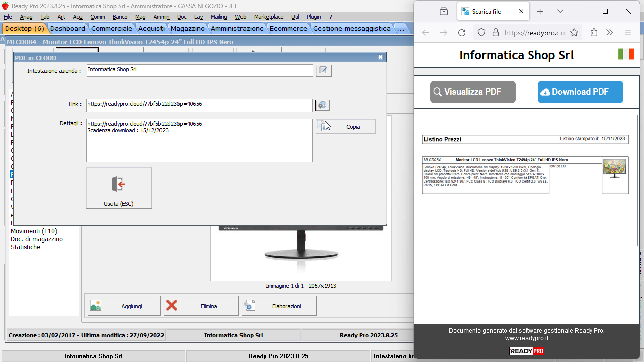Click the Italian flag language icon
This screenshot has width=644, height=362.
[626, 54]
